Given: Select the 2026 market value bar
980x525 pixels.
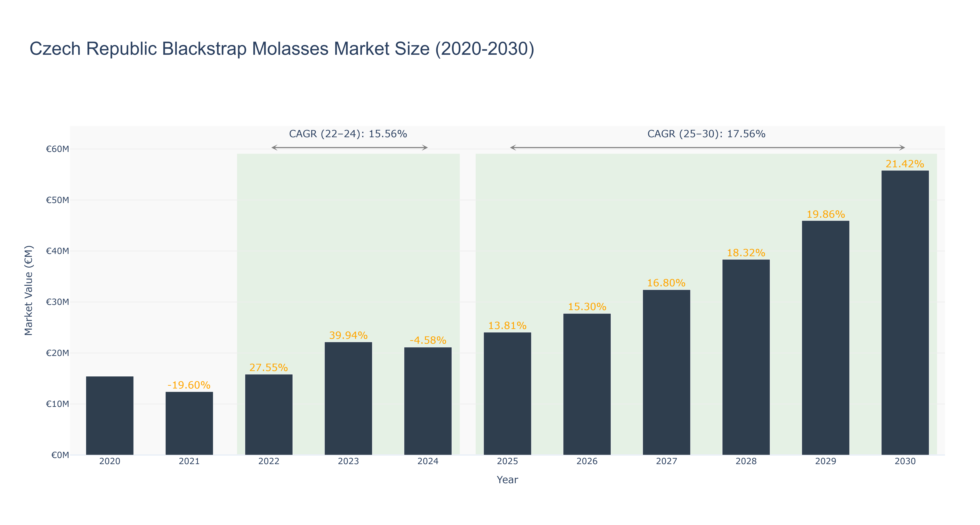Looking at the screenshot, I should [x=587, y=384].
